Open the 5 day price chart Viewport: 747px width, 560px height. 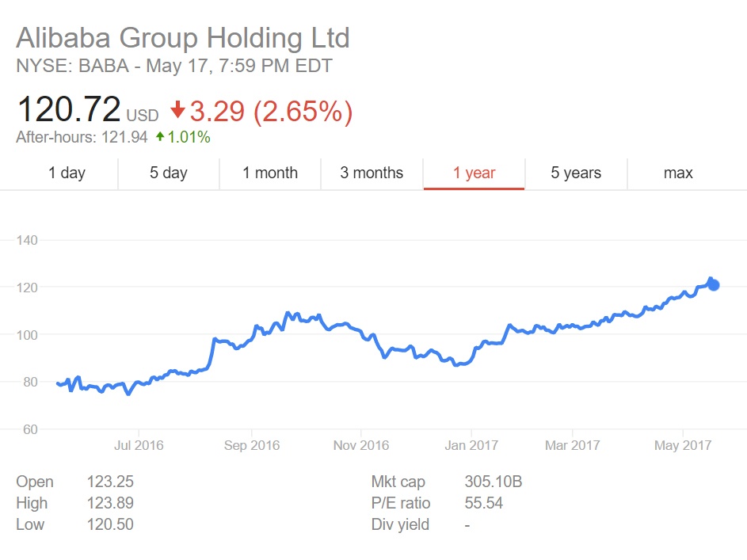click(168, 173)
